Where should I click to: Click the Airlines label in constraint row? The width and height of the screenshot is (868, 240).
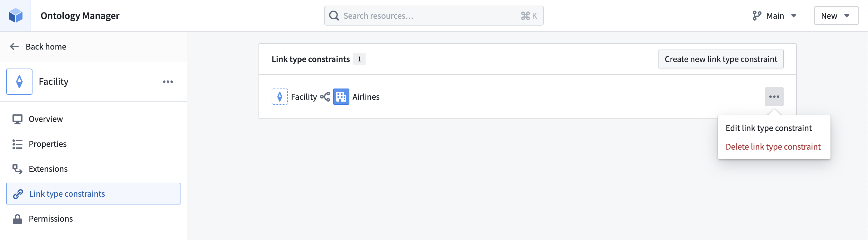tap(366, 97)
